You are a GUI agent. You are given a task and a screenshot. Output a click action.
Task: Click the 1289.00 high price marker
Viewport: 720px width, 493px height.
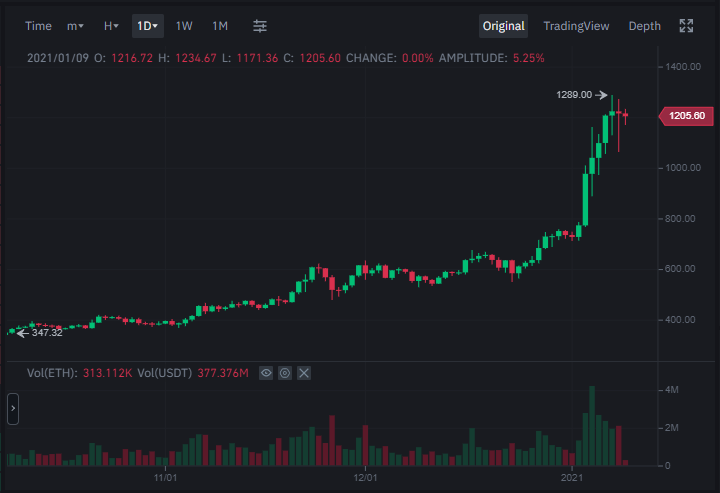[x=574, y=95]
